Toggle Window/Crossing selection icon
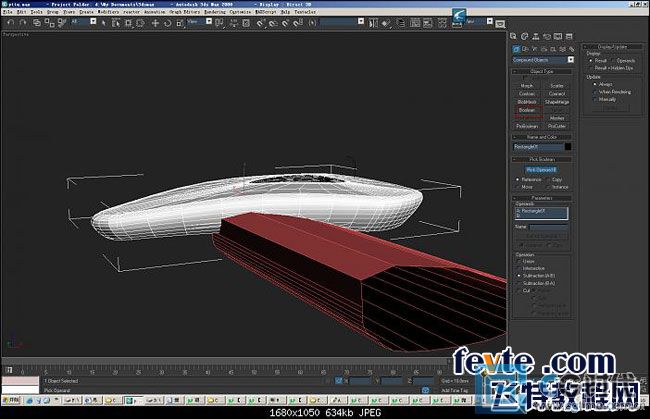This screenshot has width=650, height=419. pyautogui.click(x=140, y=23)
